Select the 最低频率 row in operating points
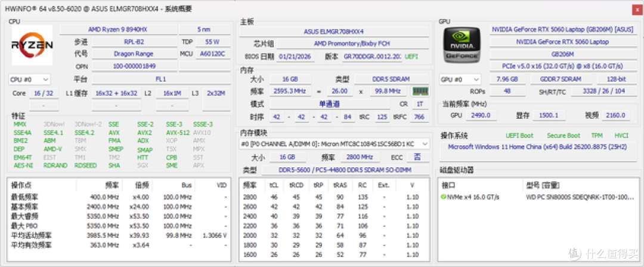This screenshot has width=644, height=267. pos(119,197)
